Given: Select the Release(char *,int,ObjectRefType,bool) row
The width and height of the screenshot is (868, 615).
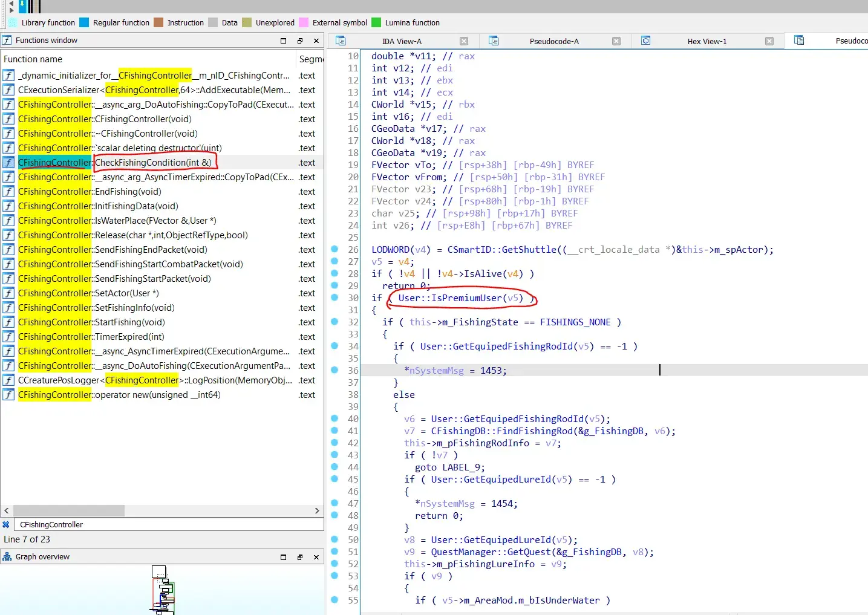Looking at the screenshot, I should coord(162,235).
